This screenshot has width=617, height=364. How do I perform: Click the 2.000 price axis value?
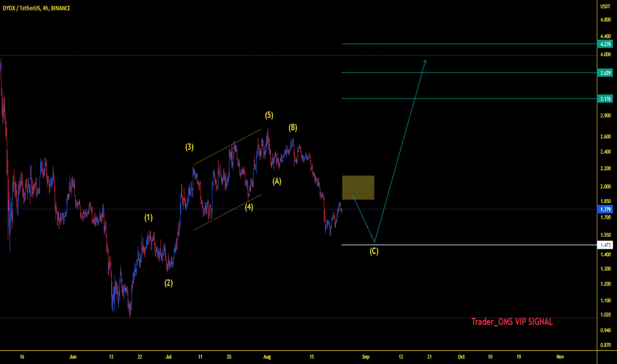point(606,187)
